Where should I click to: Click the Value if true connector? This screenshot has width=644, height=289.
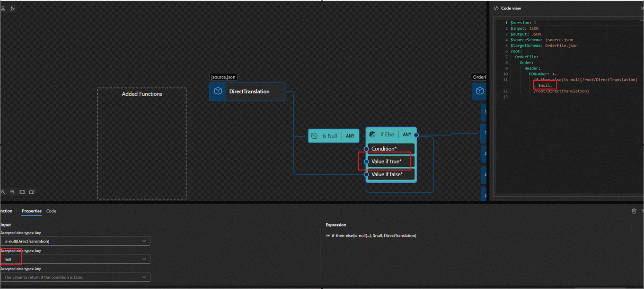pos(366,162)
